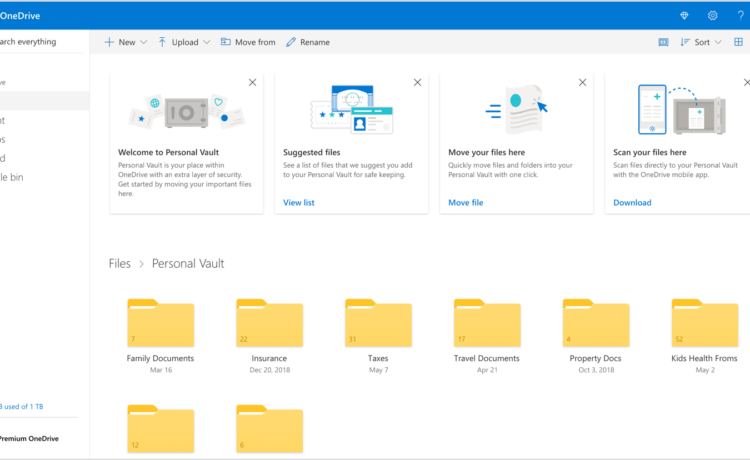Expand the New dropdown menu
Screen dimensions: 750x460
(125, 42)
